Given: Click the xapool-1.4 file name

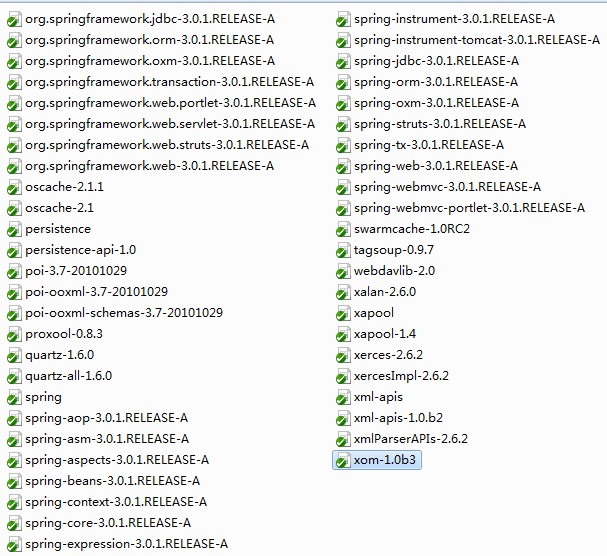Looking at the screenshot, I should pos(385,334).
